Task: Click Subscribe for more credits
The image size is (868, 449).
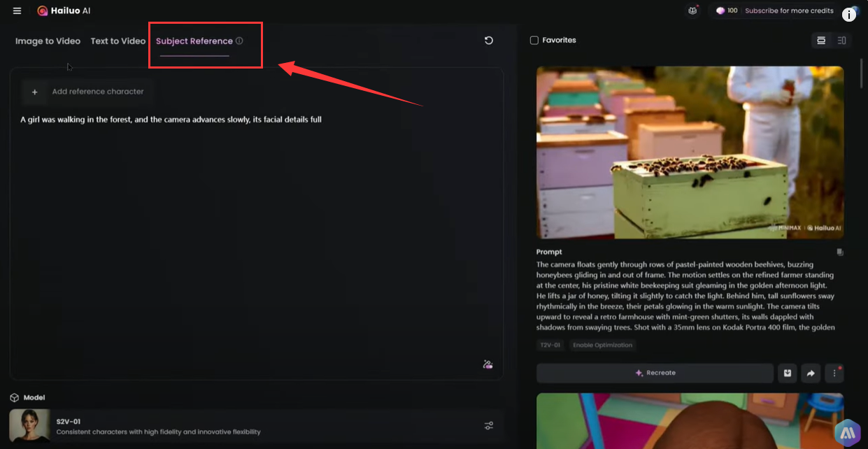Action: [789, 10]
